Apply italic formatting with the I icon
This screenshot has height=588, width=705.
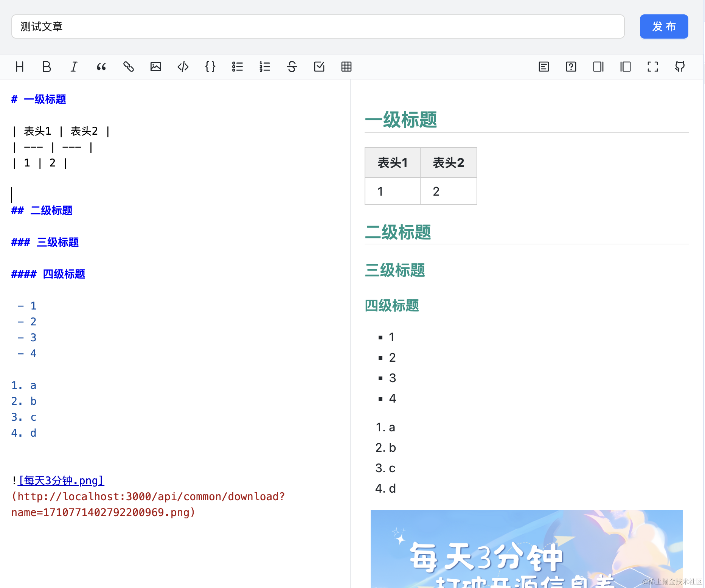pos(74,67)
